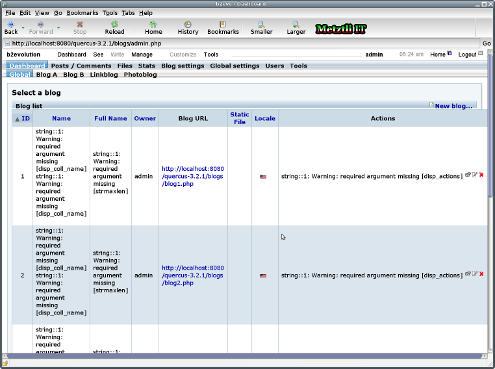The width and height of the screenshot is (495, 369).
Task: Open the Manage item in the b2evolution bar
Action: [x=142, y=54]
